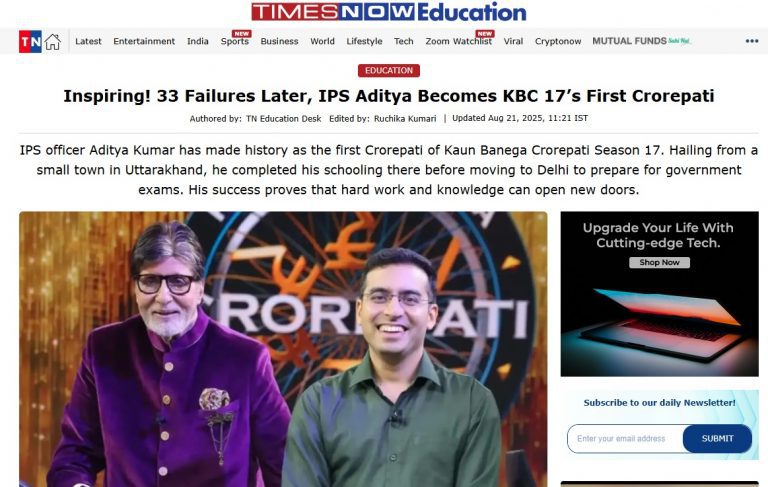Select the Business menu item
Image resolution: width=768 pixels, height=487 pixels.
(x=279, y=42)
